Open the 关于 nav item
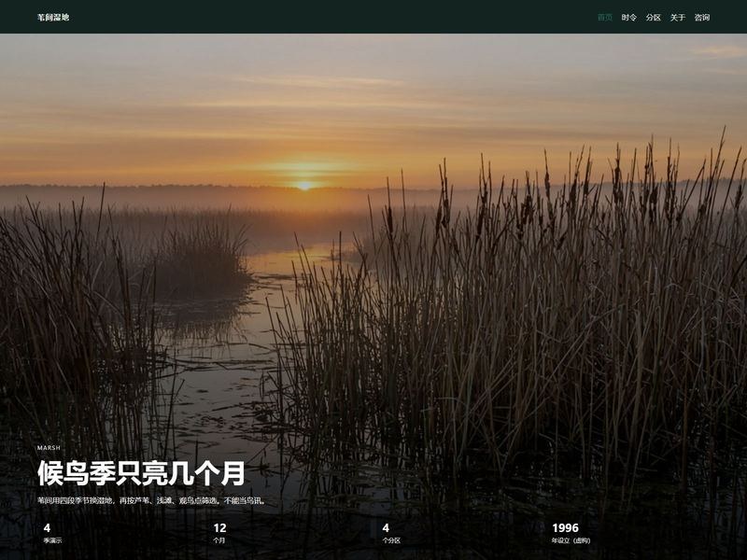 point(678,17)
